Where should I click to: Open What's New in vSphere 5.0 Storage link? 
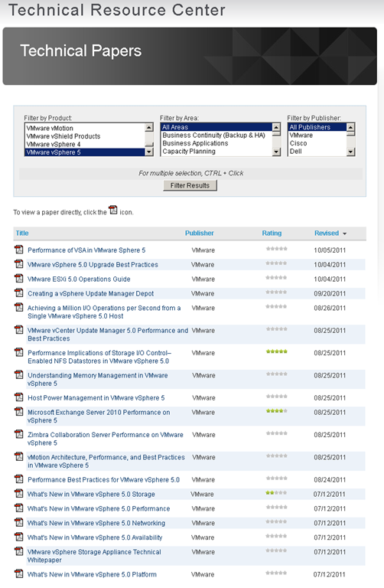tap(91, 494)
